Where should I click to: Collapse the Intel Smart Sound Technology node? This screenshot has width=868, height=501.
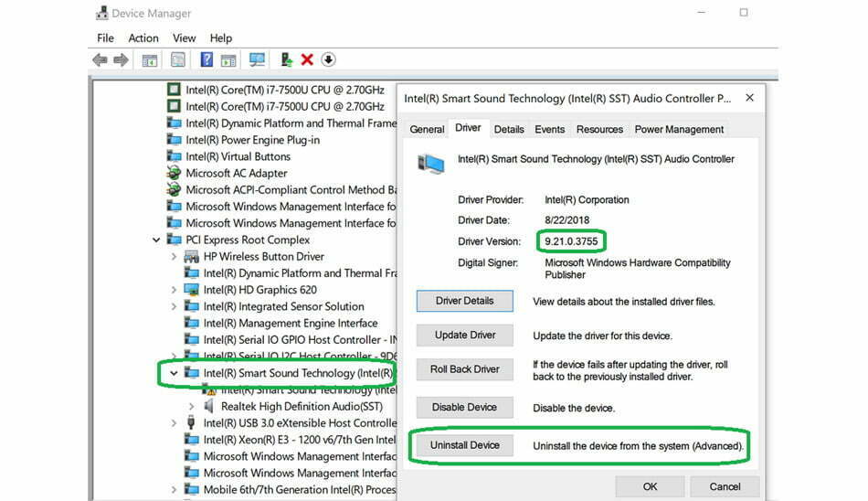pyautogui.click(x=174, y=373)
